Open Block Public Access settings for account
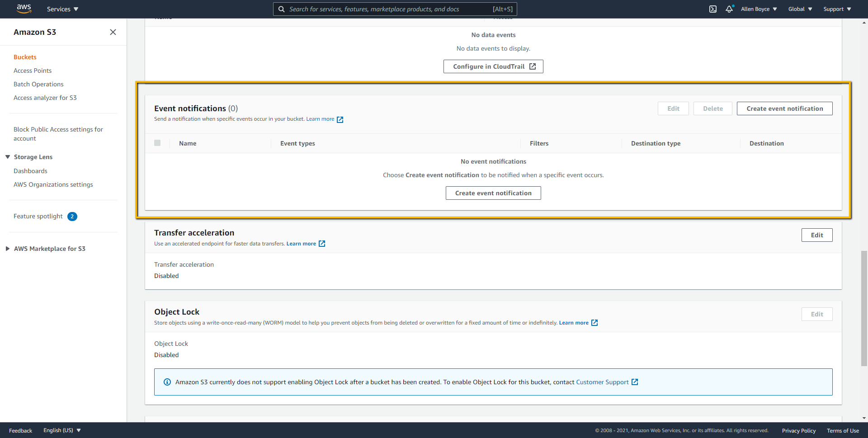Viewport: 868px width, 438px height. [x=58, y=134]
